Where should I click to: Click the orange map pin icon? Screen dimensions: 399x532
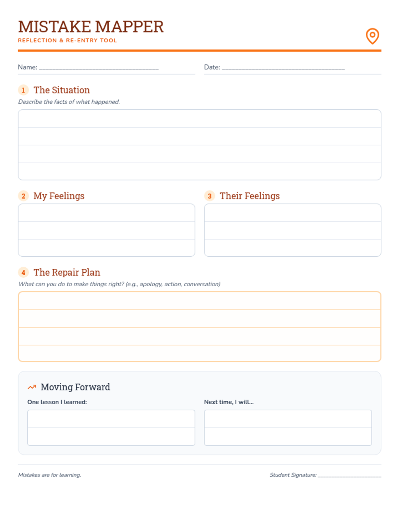click(372, 36)
